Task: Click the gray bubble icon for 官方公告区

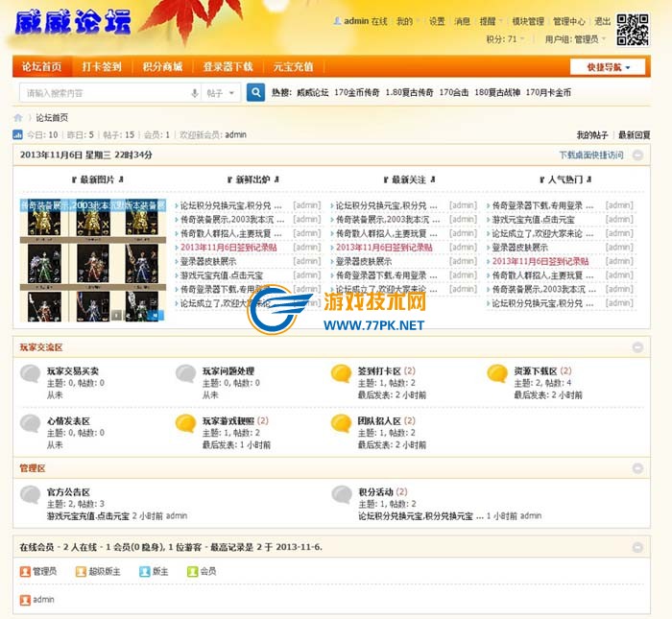Action: pos(30,494)
